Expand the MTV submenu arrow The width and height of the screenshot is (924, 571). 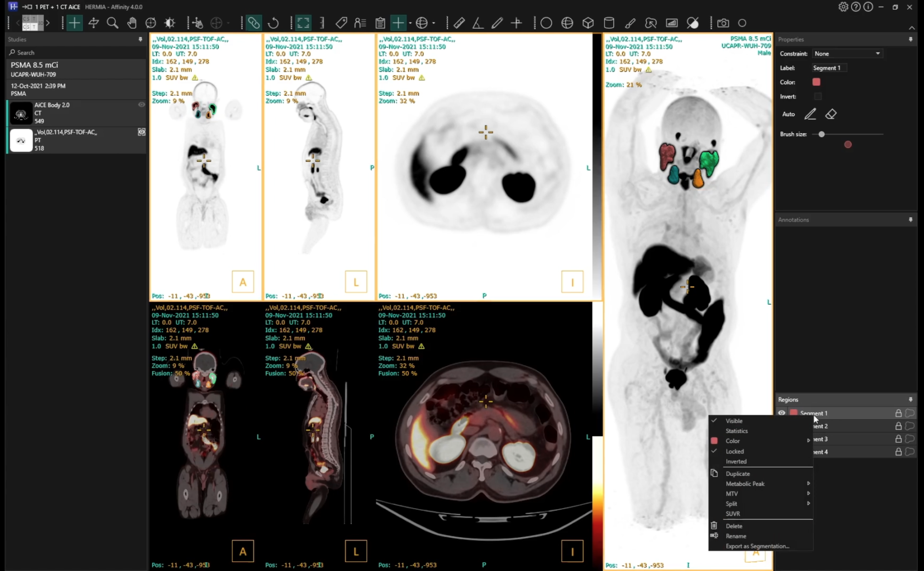click(808, 494)
